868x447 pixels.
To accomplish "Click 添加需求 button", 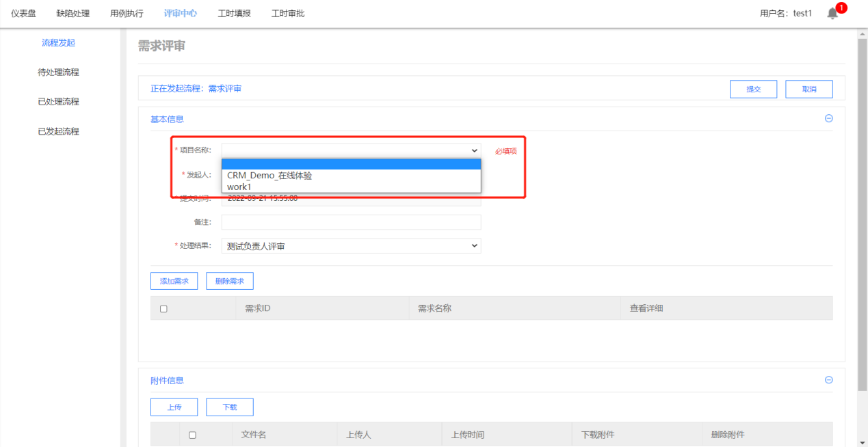I will point(174,281).
